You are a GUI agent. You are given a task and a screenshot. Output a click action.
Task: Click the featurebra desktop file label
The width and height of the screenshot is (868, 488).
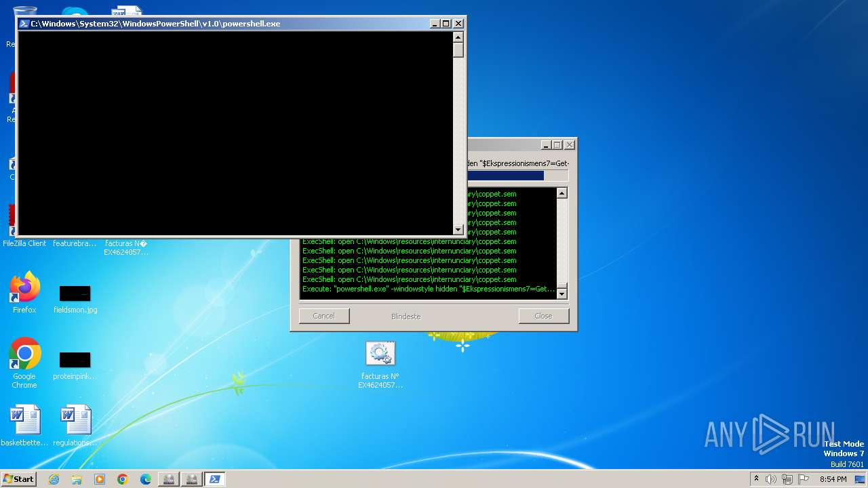[75, 243]
